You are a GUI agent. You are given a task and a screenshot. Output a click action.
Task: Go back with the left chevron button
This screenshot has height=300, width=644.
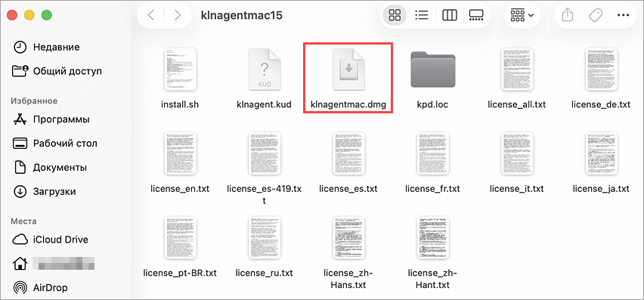(x=150, y=15)
